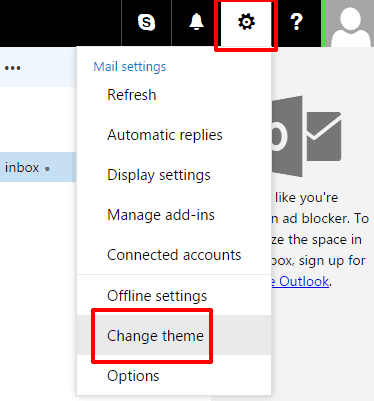Choose Manage add-ins
Image resolution: width=374 pixels, height=401 pixels.
161,215
